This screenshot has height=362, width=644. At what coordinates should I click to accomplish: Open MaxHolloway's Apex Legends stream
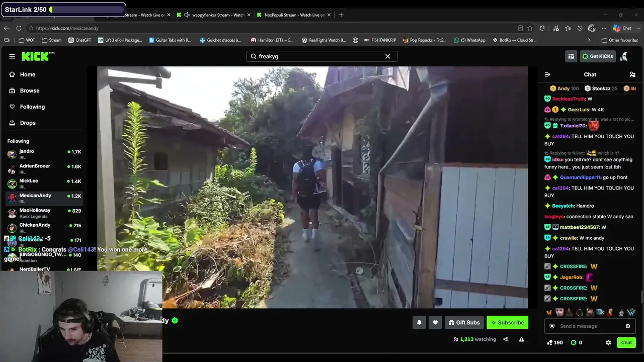tap(44, 213)
